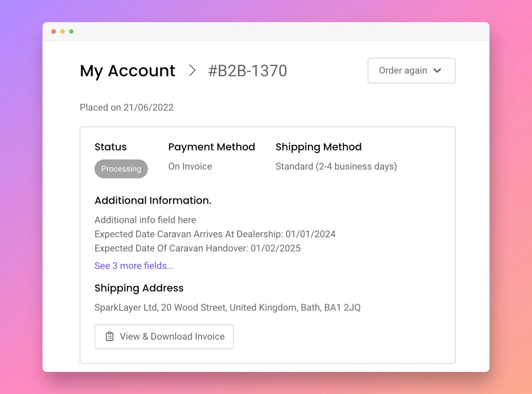This screenshot has width=532, height=394.
Task: Click the yellow minimize window dot
Action: (x=63, y=32)
